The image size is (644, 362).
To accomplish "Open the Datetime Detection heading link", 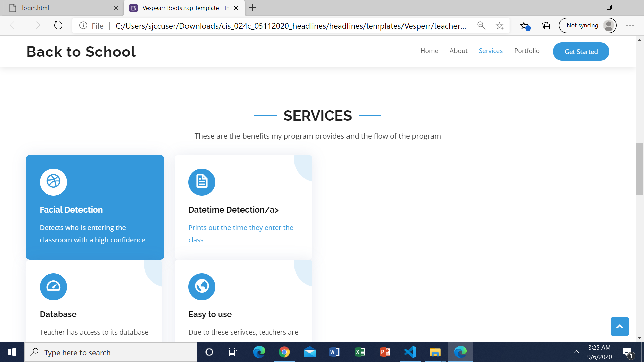I will (x=233, y=210).
